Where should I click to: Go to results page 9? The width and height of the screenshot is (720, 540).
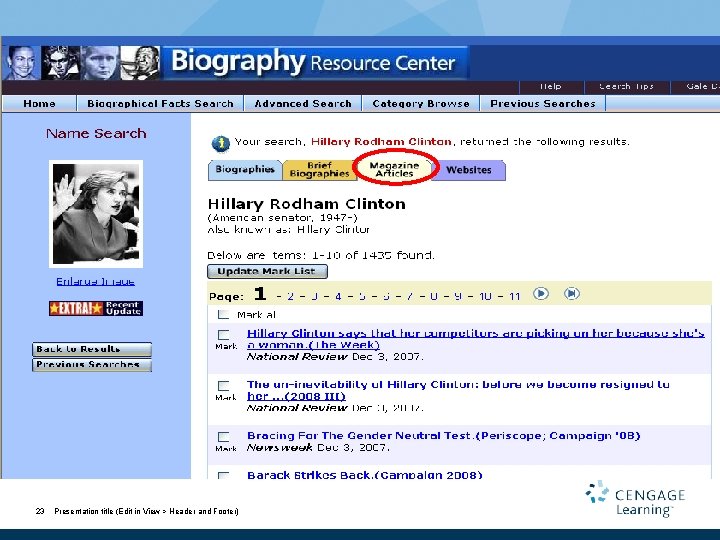pos(458,296)
